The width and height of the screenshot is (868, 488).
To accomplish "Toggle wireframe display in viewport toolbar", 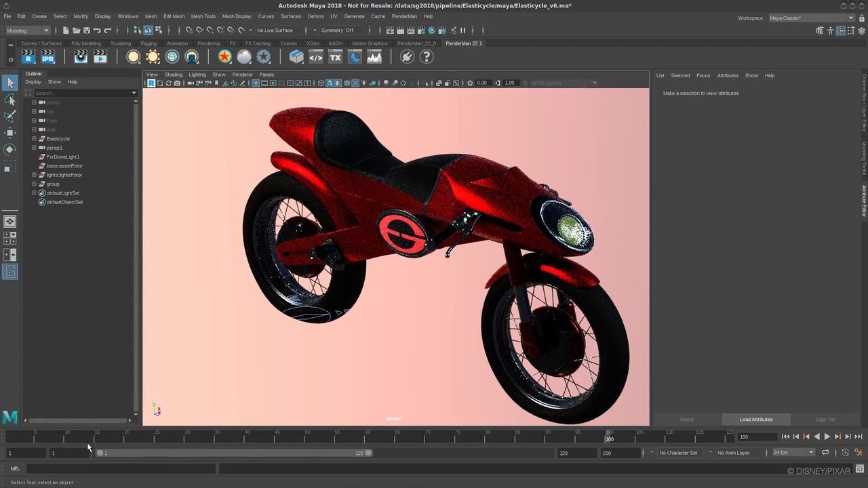I will point(321,83).
